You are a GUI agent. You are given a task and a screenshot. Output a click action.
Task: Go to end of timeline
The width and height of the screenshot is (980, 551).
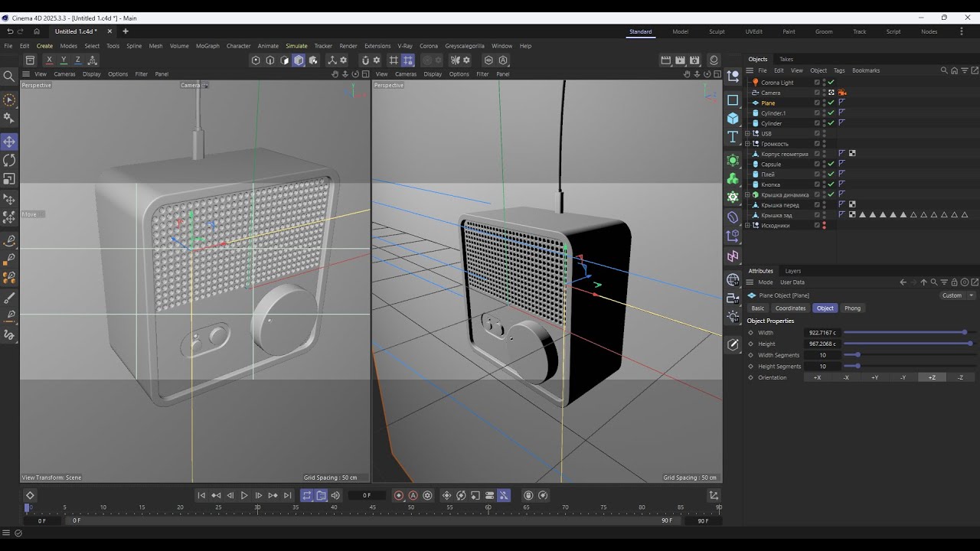(287, 495)
